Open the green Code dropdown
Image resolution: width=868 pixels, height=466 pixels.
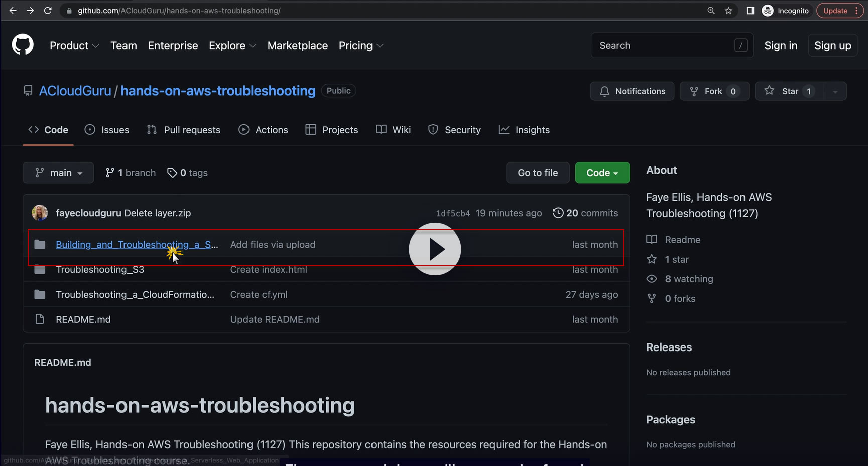tap(602, 173)
